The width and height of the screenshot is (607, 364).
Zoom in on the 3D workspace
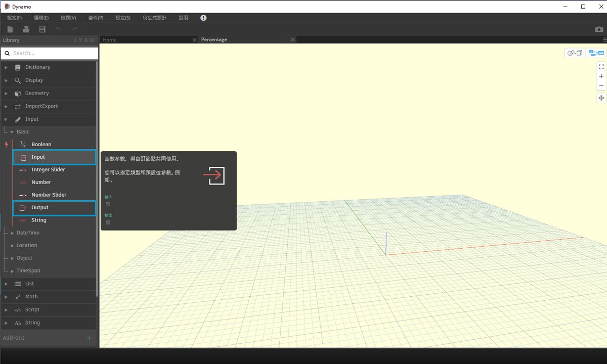(x=601, y=76)
